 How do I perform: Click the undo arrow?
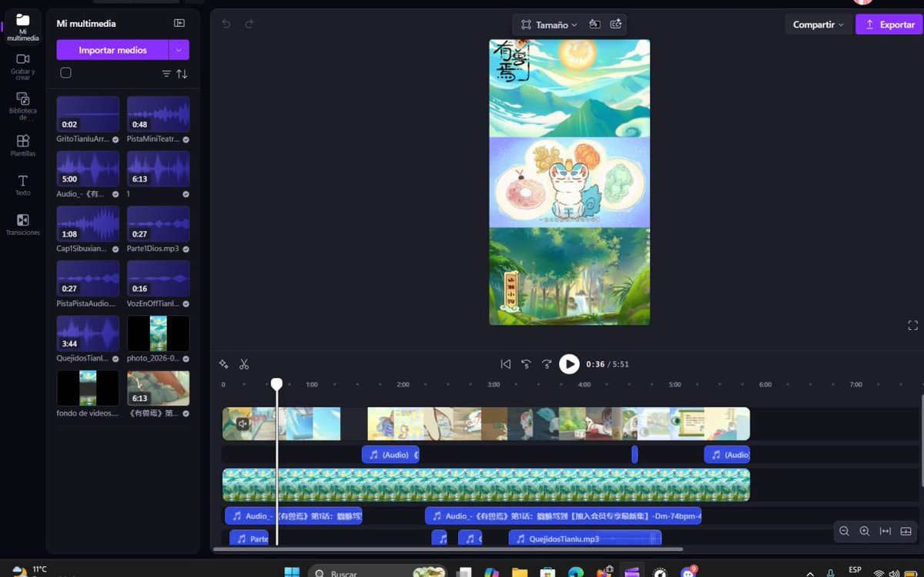coord(226,24)
